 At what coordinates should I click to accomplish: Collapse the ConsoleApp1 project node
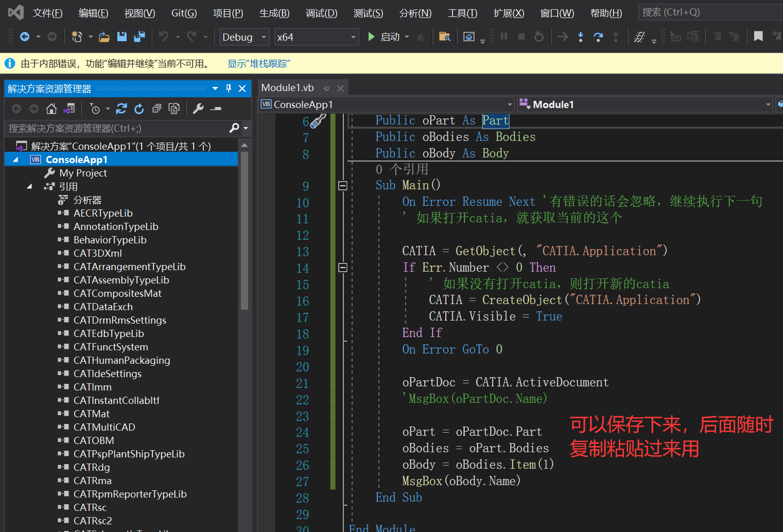(x=15, y=159)
